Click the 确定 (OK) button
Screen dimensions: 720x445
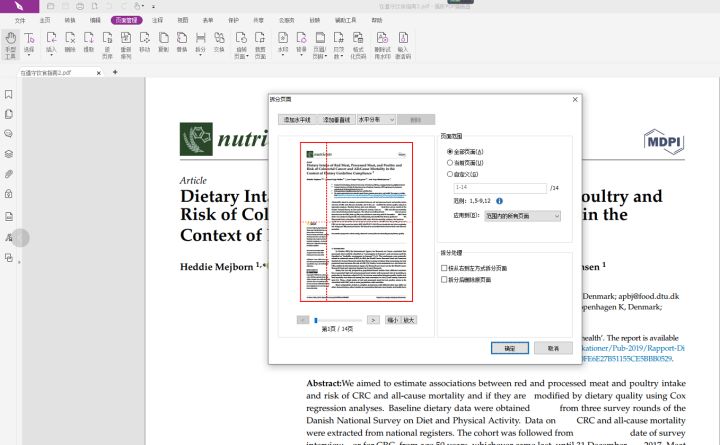tap(509, 348)
